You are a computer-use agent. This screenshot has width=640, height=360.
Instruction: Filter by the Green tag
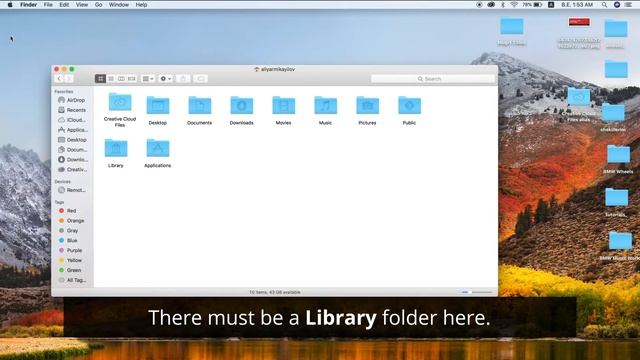(x=71, y=270)
